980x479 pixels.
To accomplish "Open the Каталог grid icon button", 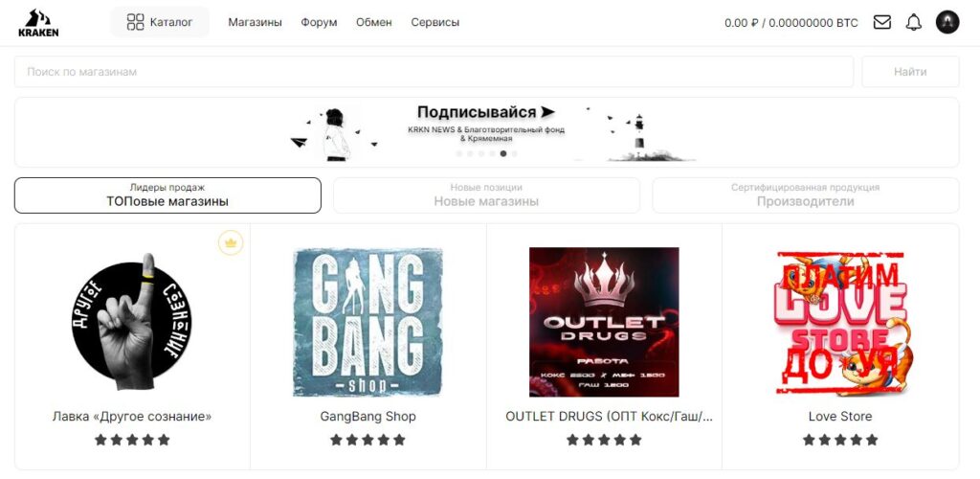I will click(160, 22).
